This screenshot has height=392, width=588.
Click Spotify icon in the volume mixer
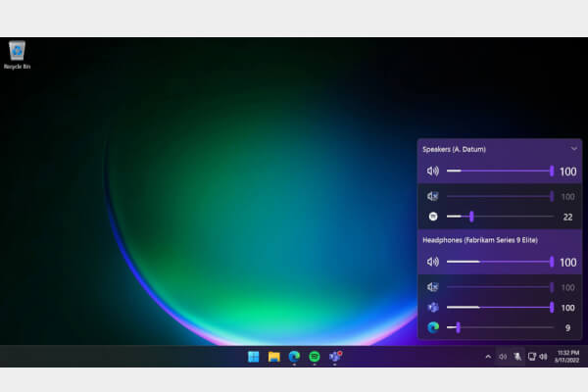(x=433, y=216)
